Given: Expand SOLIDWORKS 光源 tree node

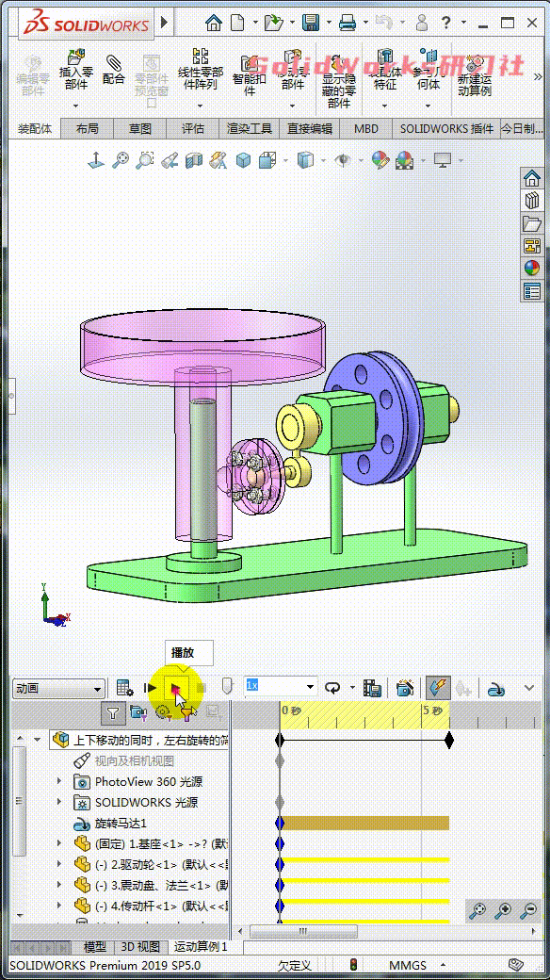Looking at the screenshot, I should (x=59, y=802).
